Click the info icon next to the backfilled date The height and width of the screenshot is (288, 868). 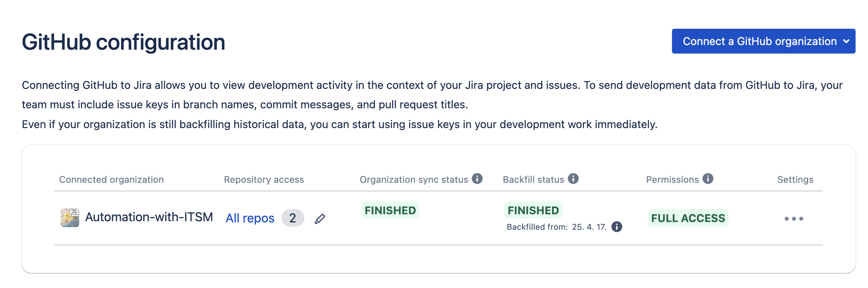(x=616, y=227)
